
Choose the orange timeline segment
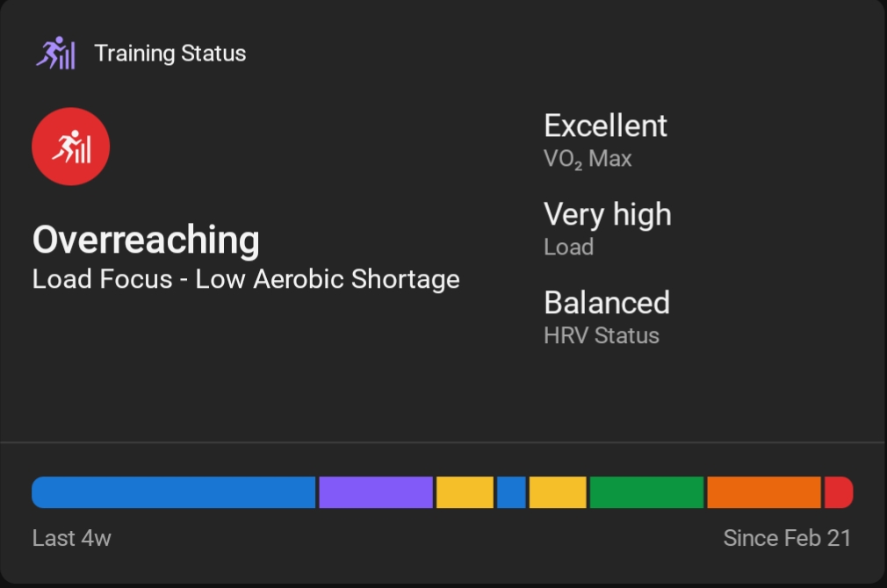tap(763, 492)
